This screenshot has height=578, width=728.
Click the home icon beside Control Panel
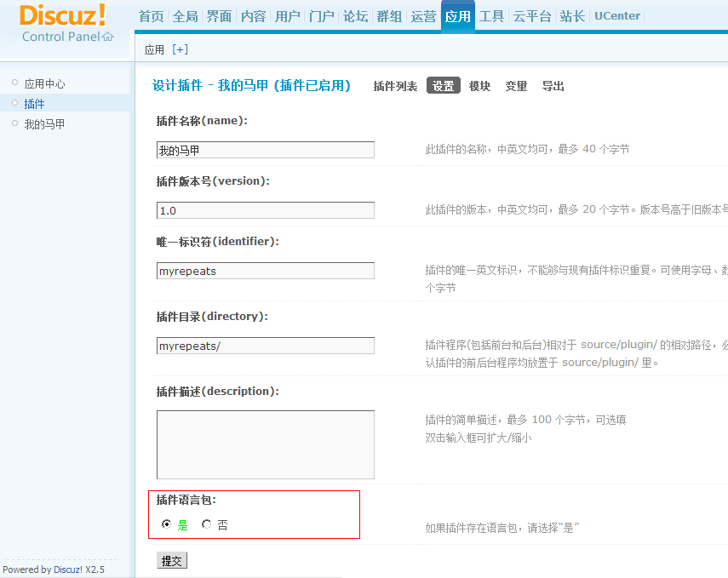point(107,37)
